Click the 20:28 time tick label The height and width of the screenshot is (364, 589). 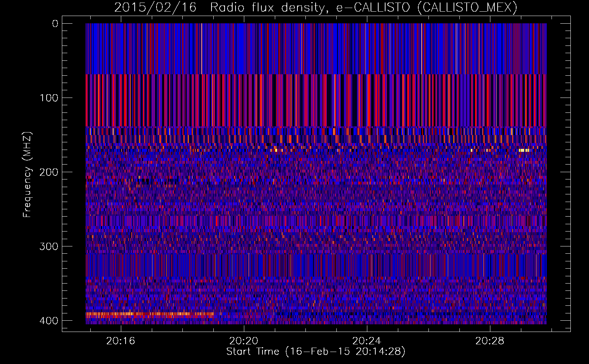(490, 341)
